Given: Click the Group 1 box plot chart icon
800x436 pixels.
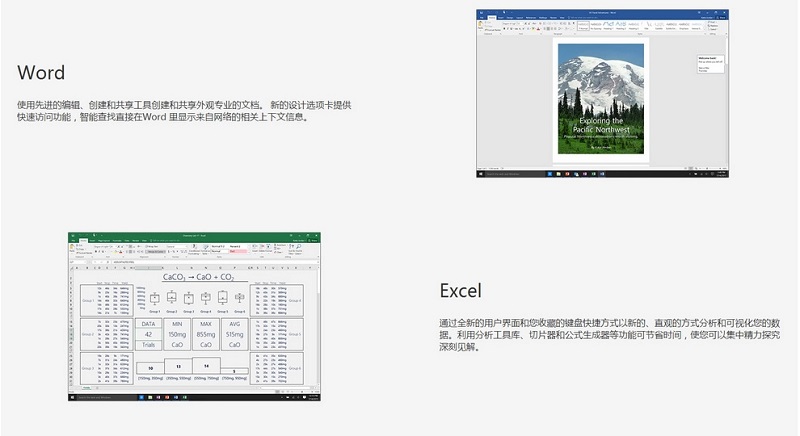Looking at the screenshot, I should (154, 298).
